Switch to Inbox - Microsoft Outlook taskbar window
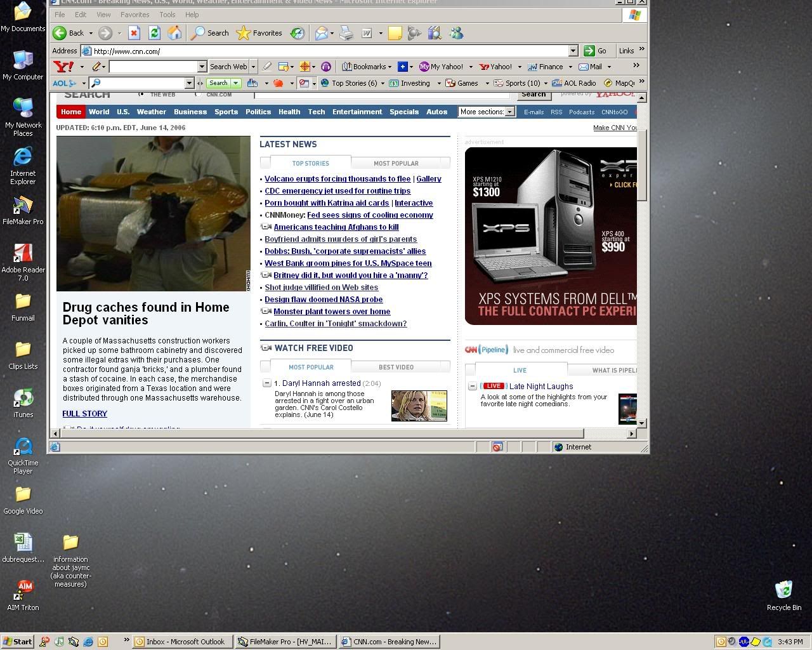The height and width of the screenshot is (650, 812). coord(182,642)
